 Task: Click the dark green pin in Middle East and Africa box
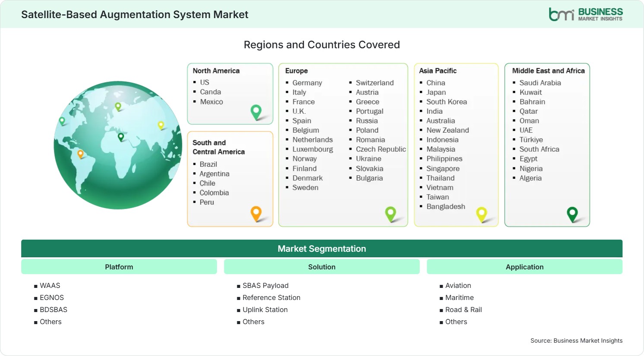[x=572, y=214]
